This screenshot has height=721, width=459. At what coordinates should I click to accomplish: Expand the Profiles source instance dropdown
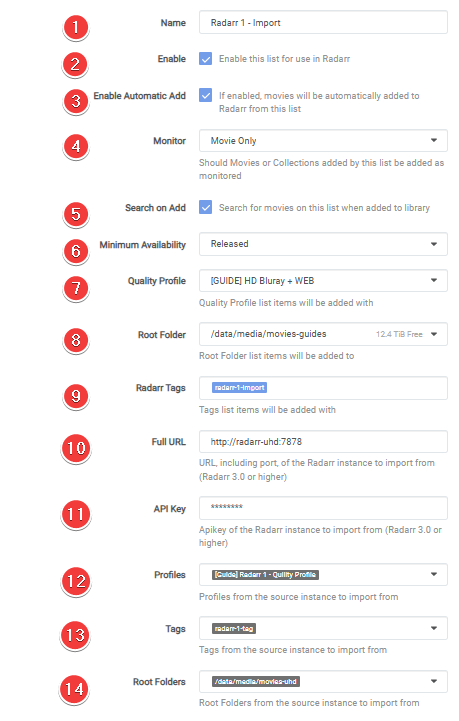pos(323,574)
